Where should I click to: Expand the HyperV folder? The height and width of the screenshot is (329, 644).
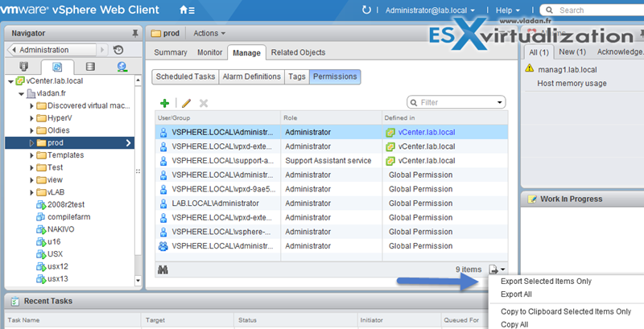(32, 118)
